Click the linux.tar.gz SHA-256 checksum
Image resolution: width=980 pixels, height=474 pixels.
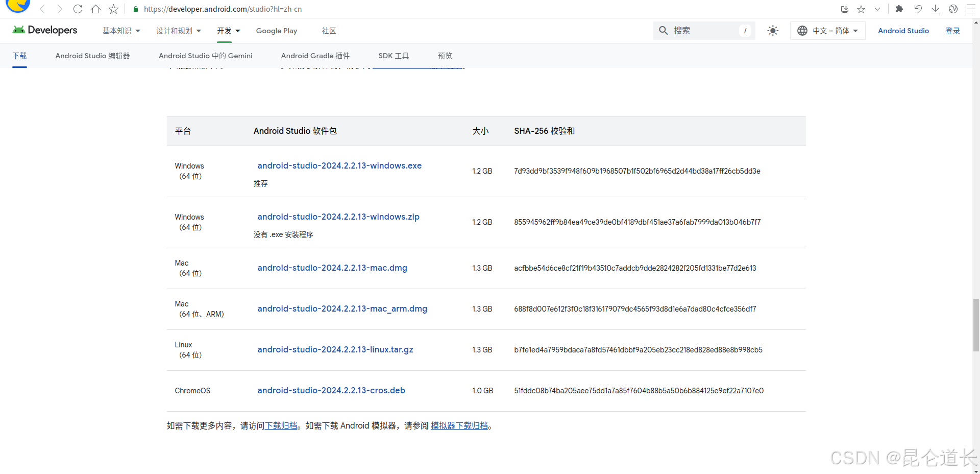click(638, 350)
